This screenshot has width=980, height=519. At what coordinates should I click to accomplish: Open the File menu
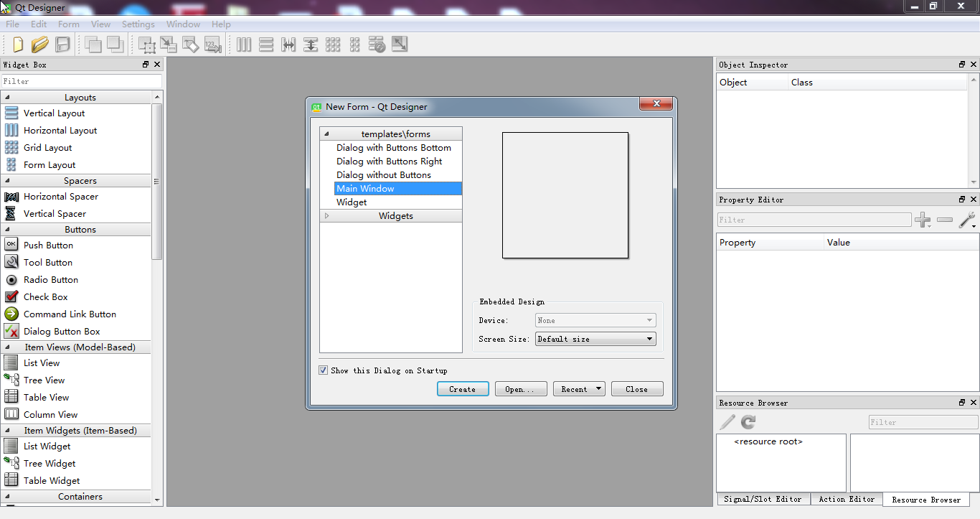coord(12,24)
